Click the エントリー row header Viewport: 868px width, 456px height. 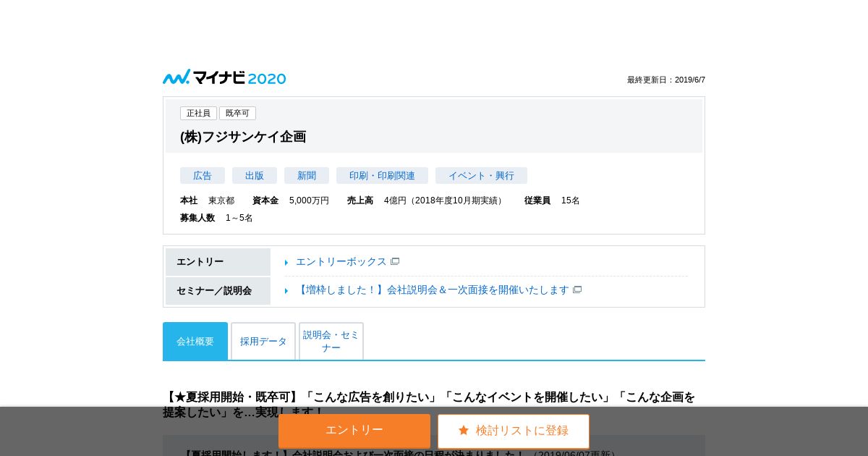(218, 262)
